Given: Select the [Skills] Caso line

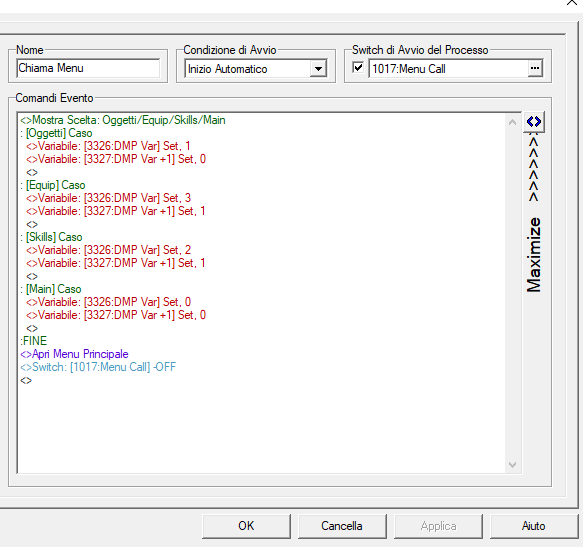Looking at the screenshot, I should coord(51,237).
